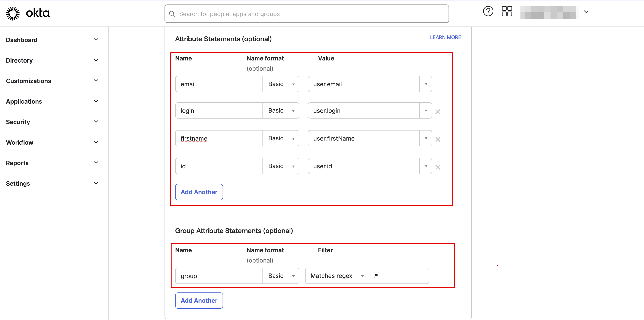644x320 pixels.
Task: Click Add Another under Attribute Statements
Action: [x=199, y=192]
